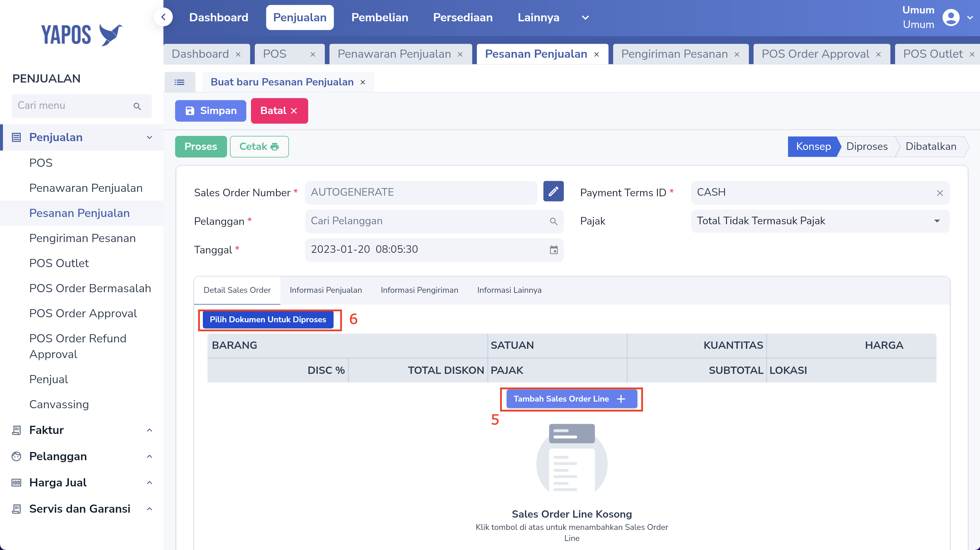The width and height of the screenshot is (980, 550).
Task: Click the pencil edit icon beside Sales Order Number
Action: 553,191
